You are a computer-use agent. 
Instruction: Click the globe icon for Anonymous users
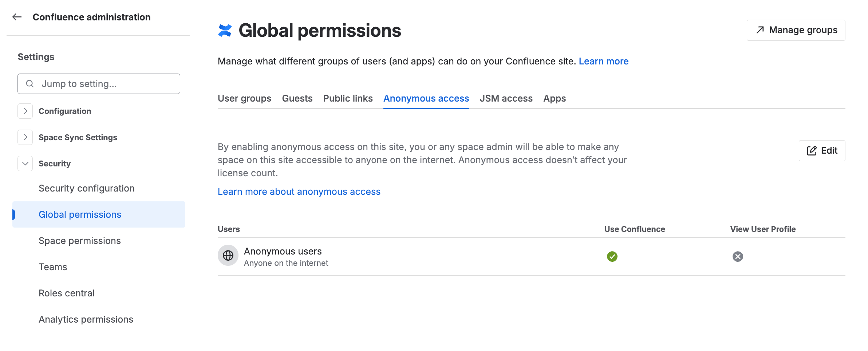(x=228, y=256)
